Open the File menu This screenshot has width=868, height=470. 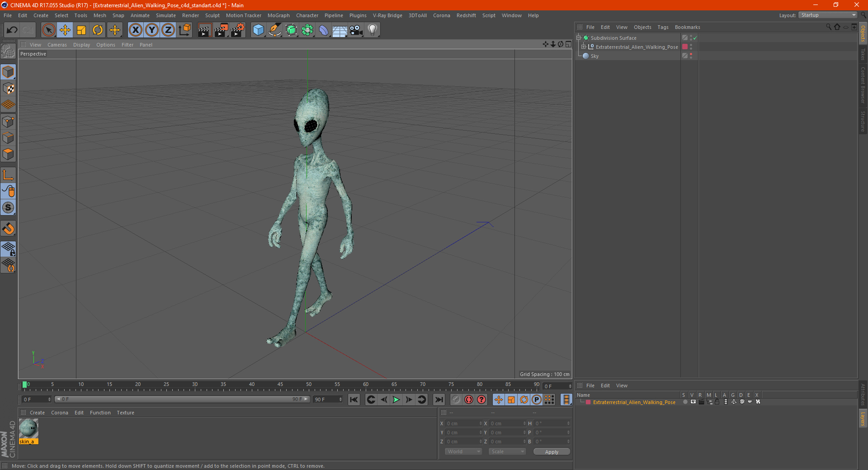[x=8, y=15]
